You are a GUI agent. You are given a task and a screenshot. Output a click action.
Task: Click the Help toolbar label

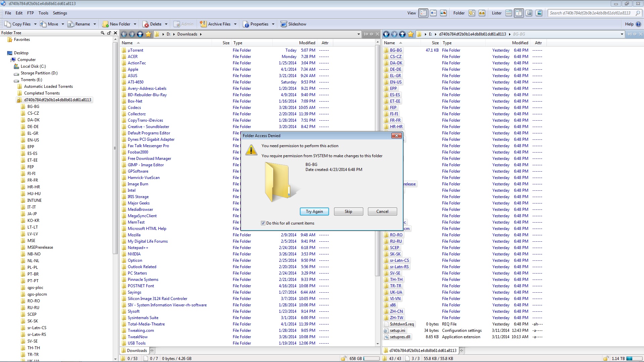click(629, 24)
